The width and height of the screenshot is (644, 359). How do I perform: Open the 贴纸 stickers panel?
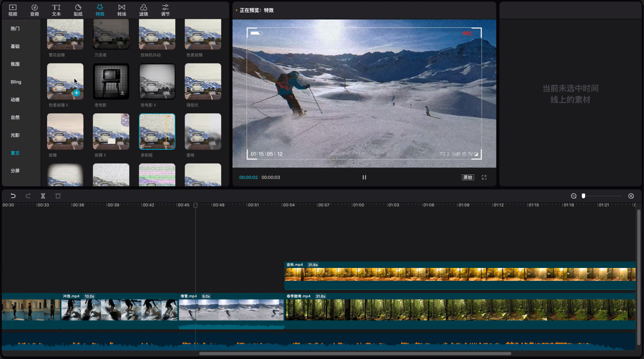(x=78, y=10)
